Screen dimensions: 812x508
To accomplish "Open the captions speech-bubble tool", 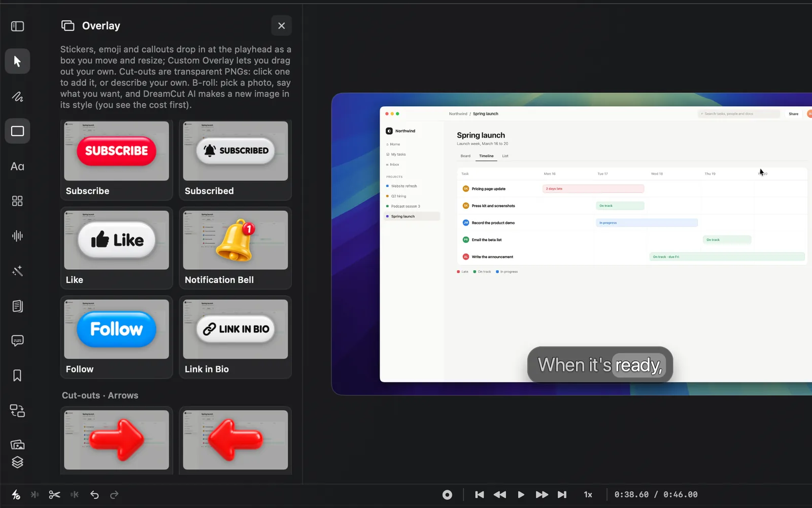I will (17, 340).
